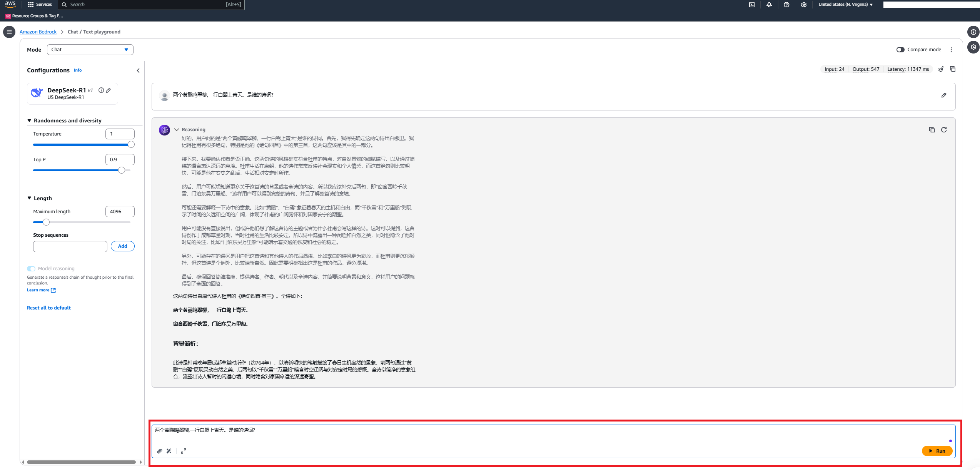The height and width of the screenshot is (470, 980).
Task: Click the Resource Groups & Tag Editor shortcut
Action: (35, 16)
